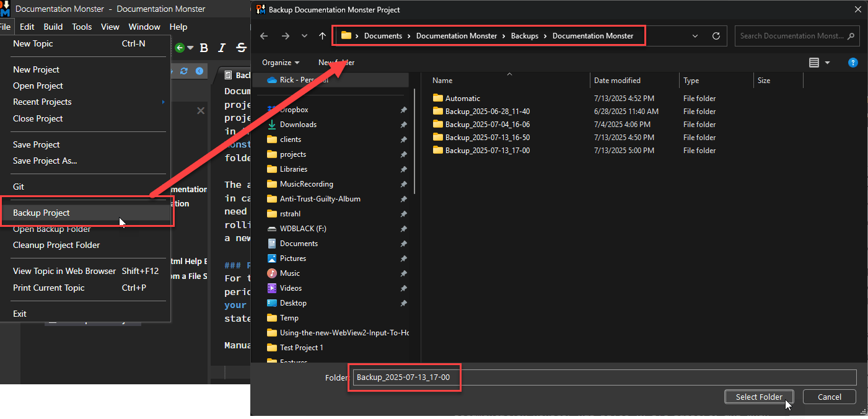
Task: Open the Help menu
Action: pyautogui.click(x=178, y=27)
